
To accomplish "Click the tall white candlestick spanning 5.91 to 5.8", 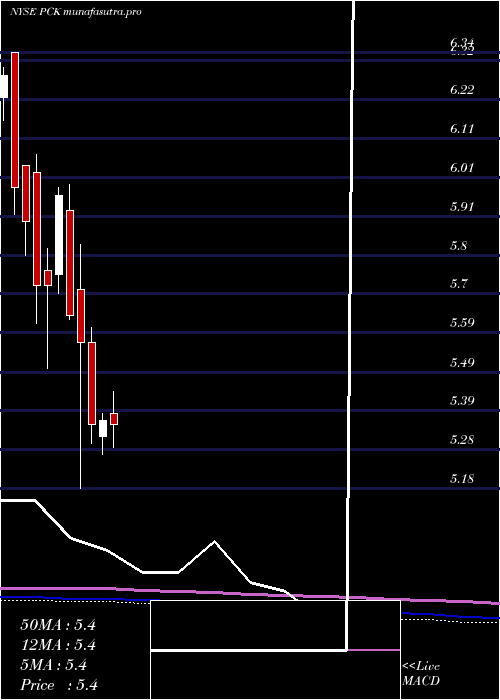I will [x=59, y=235].
